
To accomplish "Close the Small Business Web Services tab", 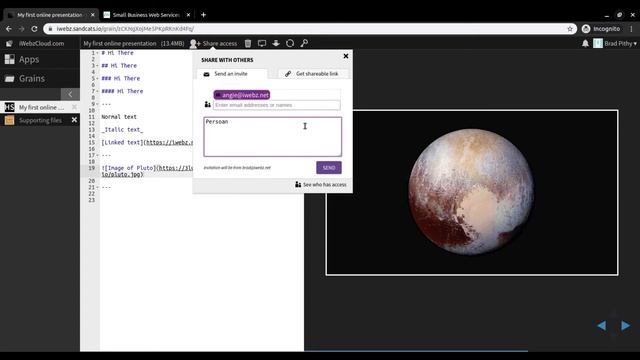I will 188,15.
